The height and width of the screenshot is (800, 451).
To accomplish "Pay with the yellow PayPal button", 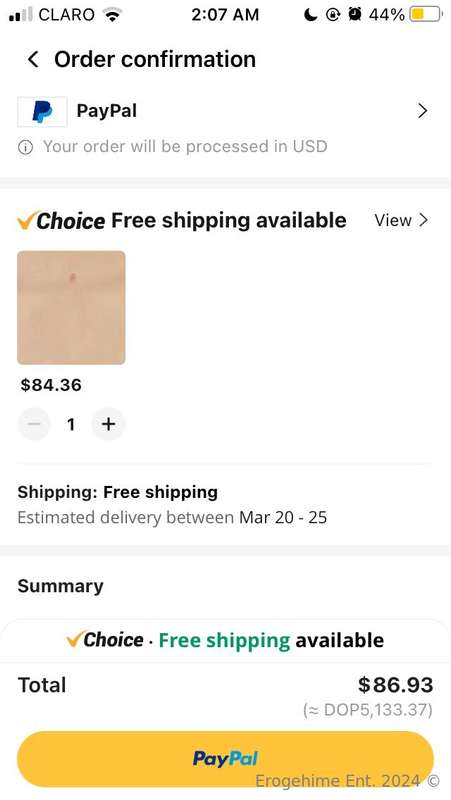I will coord(225,759).
